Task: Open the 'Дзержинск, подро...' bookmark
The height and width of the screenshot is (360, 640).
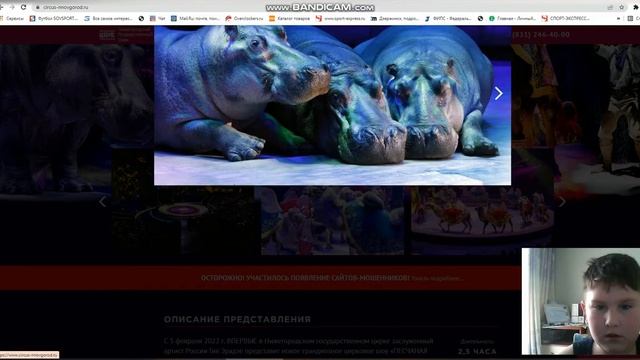Action: pos(395,18)
